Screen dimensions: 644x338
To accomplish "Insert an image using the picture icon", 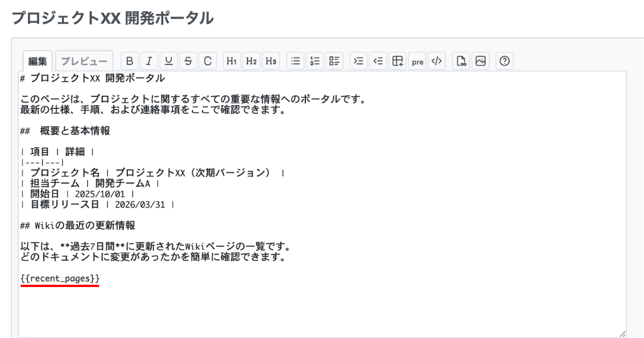I will click(480, 61).
